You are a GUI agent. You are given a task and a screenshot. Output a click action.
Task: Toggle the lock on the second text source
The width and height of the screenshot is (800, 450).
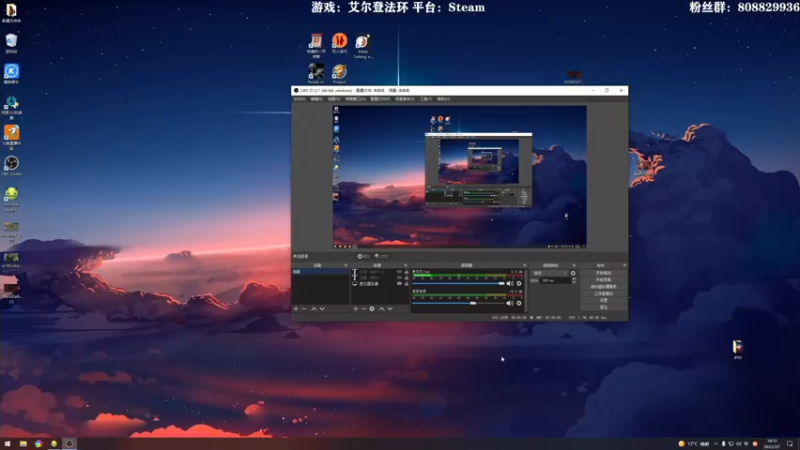point(407,278)
